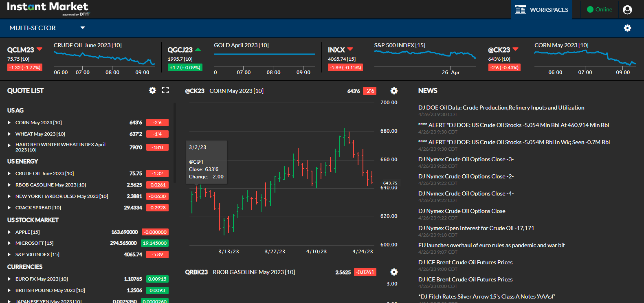Open EU launches overhaul of euro rules story
This screenshot has height=303, width=644.
coord(492,245)
